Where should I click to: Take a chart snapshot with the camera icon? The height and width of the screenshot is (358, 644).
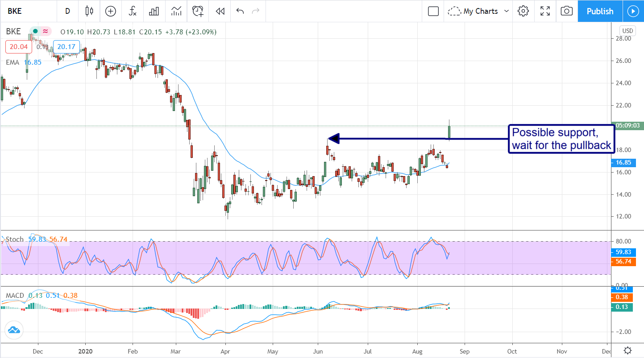(x=566, y=11)
